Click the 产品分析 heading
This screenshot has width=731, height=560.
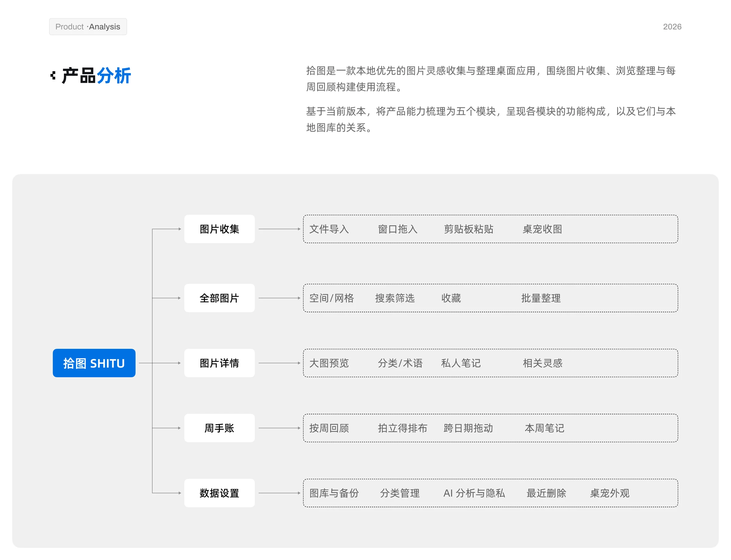(96, 76)
